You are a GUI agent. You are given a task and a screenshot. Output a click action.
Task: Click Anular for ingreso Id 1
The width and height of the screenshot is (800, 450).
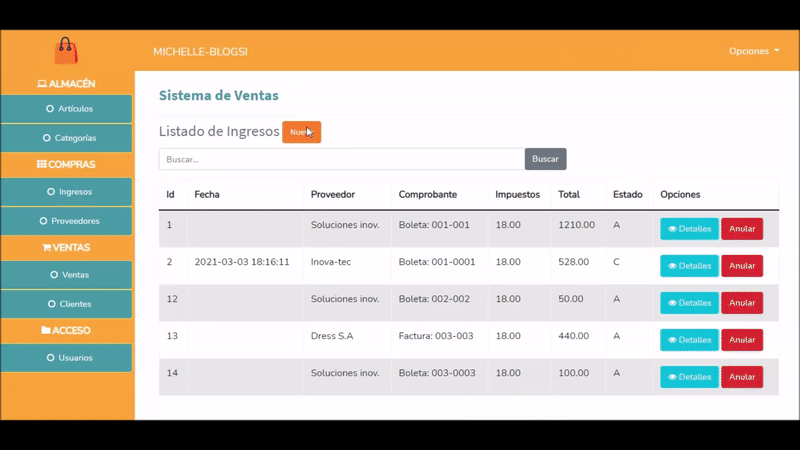pos(742,229)
